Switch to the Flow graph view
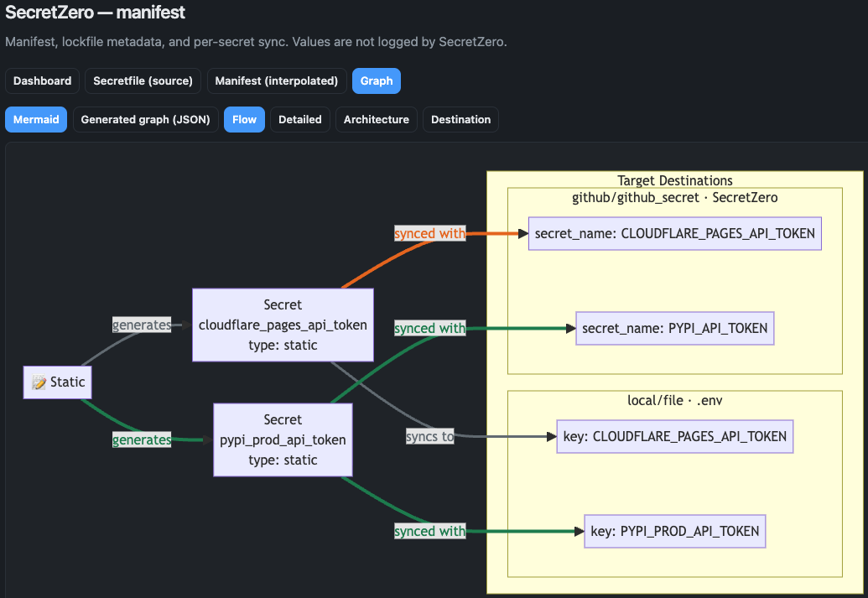The image size is (868, 598). click(243, 119)
